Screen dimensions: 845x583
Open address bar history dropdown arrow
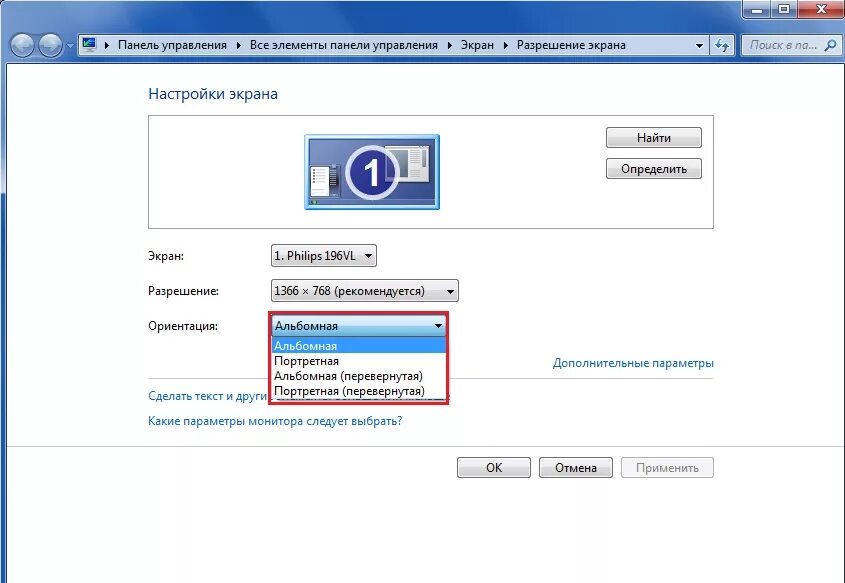click(699, 45)
